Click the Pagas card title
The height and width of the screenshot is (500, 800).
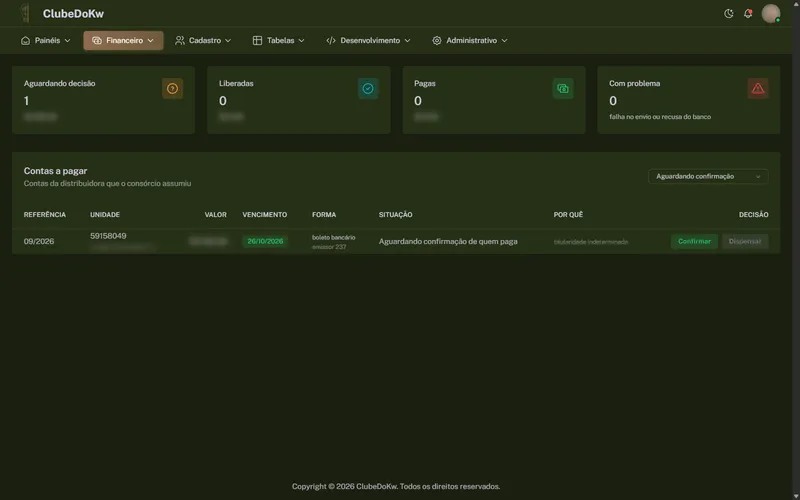pos(425,83)
